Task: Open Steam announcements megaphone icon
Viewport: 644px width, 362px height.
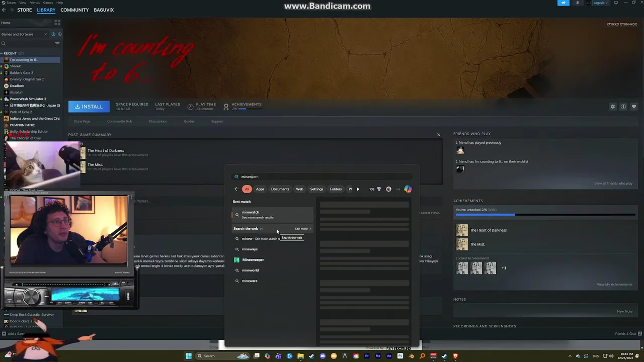Action: [x=563, y=3]
